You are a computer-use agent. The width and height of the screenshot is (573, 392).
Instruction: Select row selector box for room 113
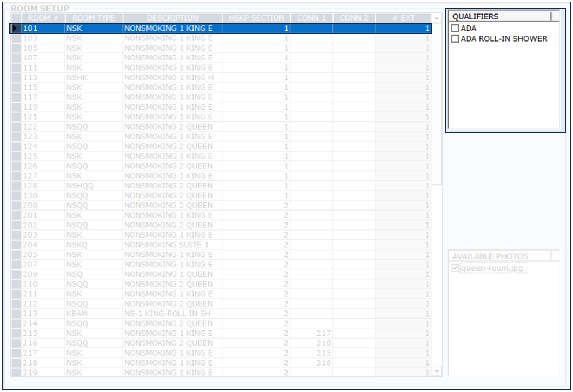pyautogui.click(x=16, y=78)
